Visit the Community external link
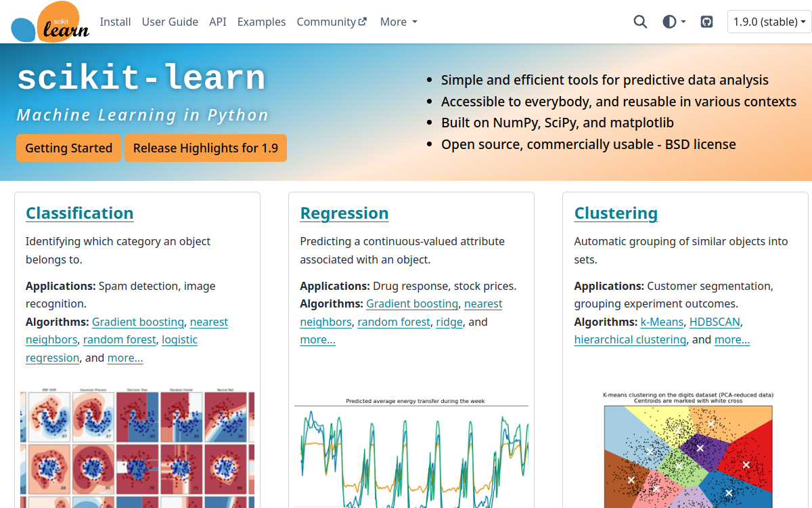 point(332,22)
